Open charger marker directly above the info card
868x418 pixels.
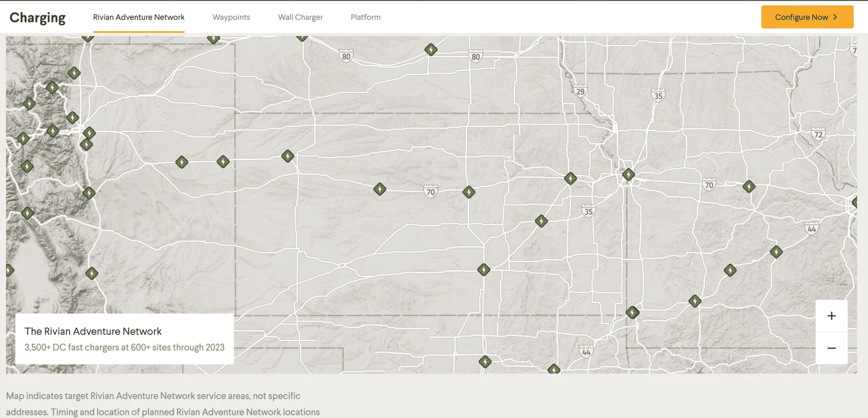point(92,273)
